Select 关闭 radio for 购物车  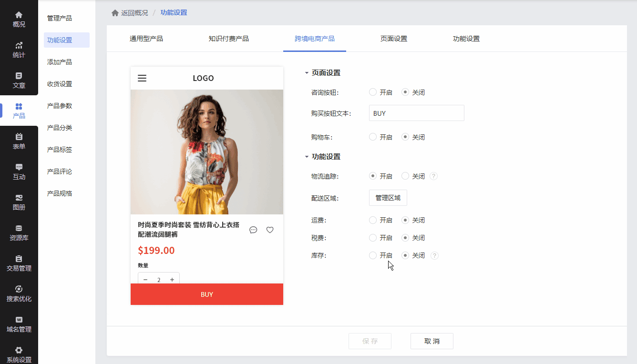tap(405, 137)
